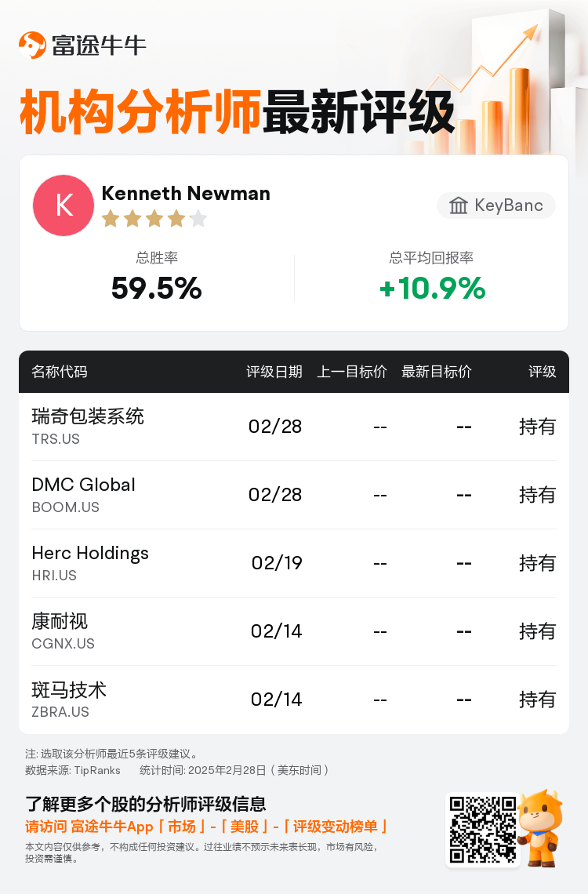Open the Kenneth Newman analyst name
The width and height of the screenshot is (588, 894).
(x=186, y=193)
